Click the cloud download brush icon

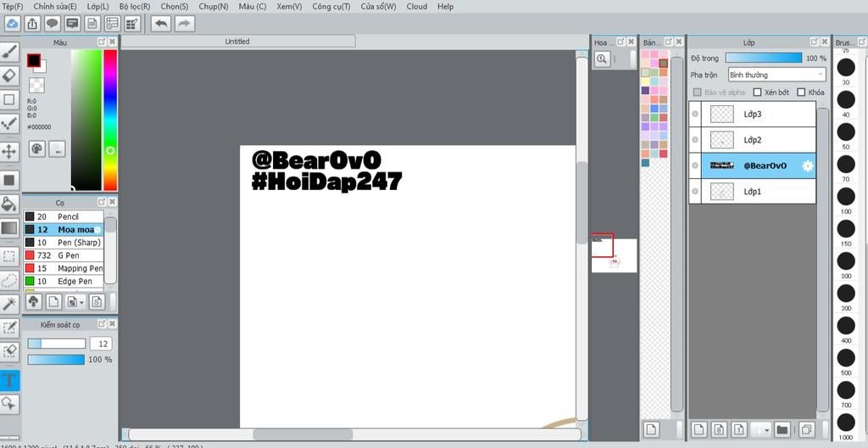(x=34, y=301)
